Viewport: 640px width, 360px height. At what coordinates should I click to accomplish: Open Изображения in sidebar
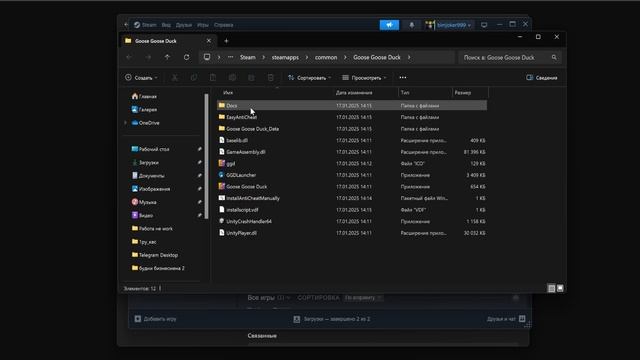click(x=151, y=189)
